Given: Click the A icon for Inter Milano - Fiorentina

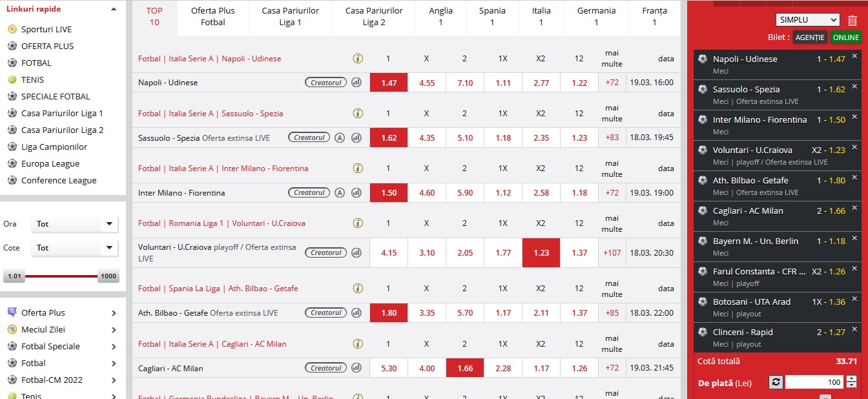Looking at the screenshot, I should tap(341, 192).
